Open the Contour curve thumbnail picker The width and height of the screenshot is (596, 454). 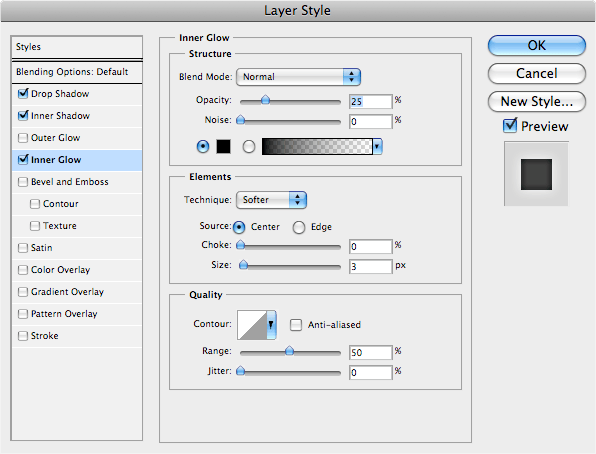(252, 325)
